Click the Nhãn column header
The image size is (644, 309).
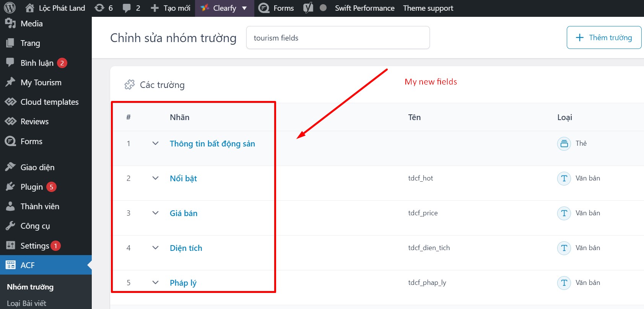pos(179,117)
